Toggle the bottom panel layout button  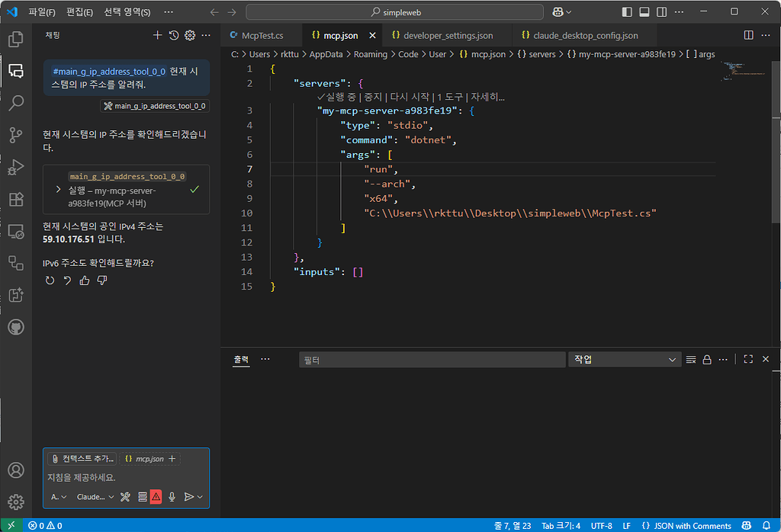point(644,12)
